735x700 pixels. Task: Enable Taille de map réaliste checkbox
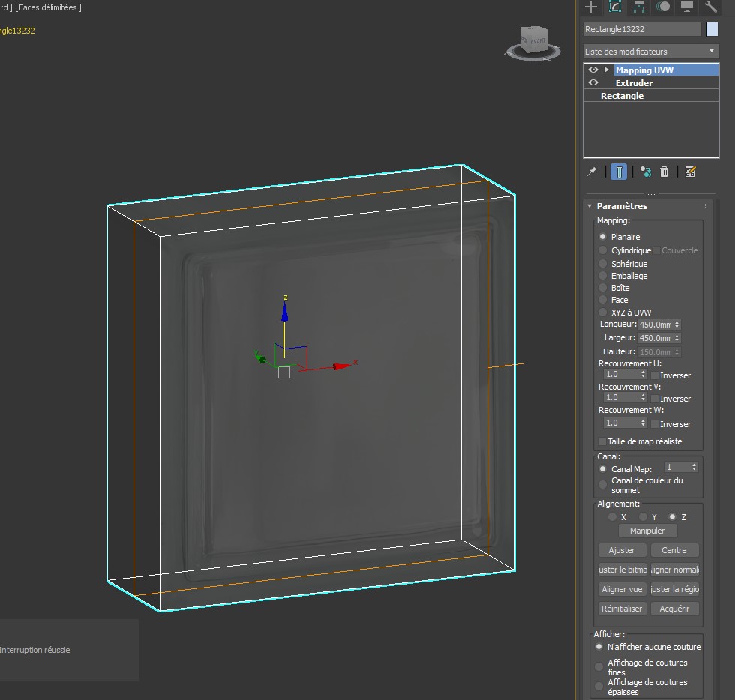click(x=602, y=441)
